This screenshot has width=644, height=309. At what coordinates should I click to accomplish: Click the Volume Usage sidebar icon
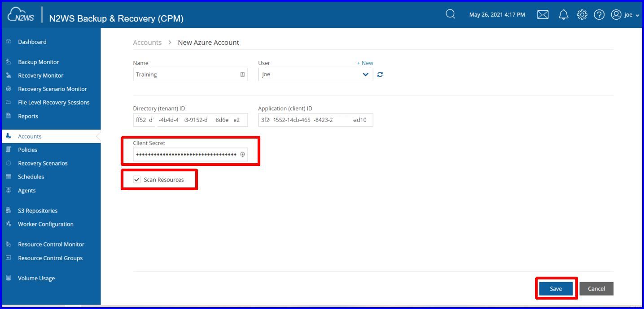(x=9, y=278)
